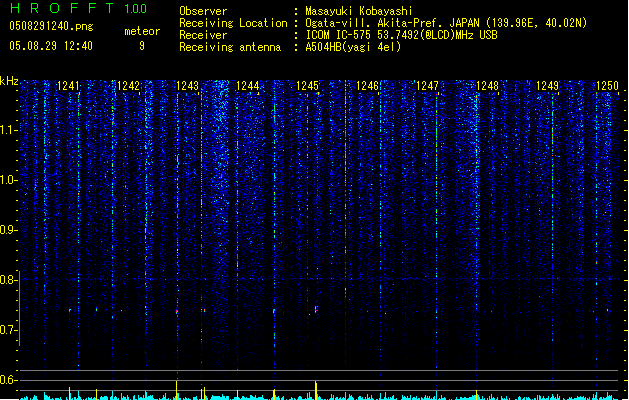Click the 1245 time marker
The image size is (629, 400).
308,86
